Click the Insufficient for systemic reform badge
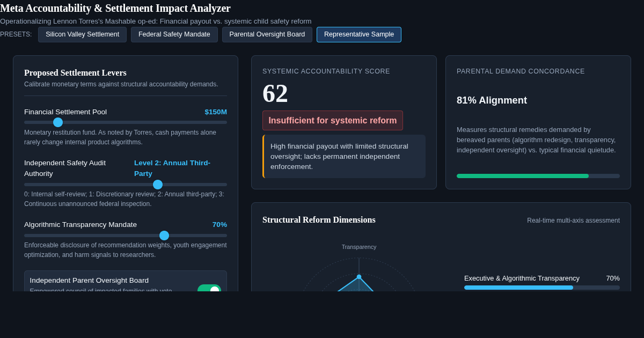 pyautogui.click(x=333, y=121)
